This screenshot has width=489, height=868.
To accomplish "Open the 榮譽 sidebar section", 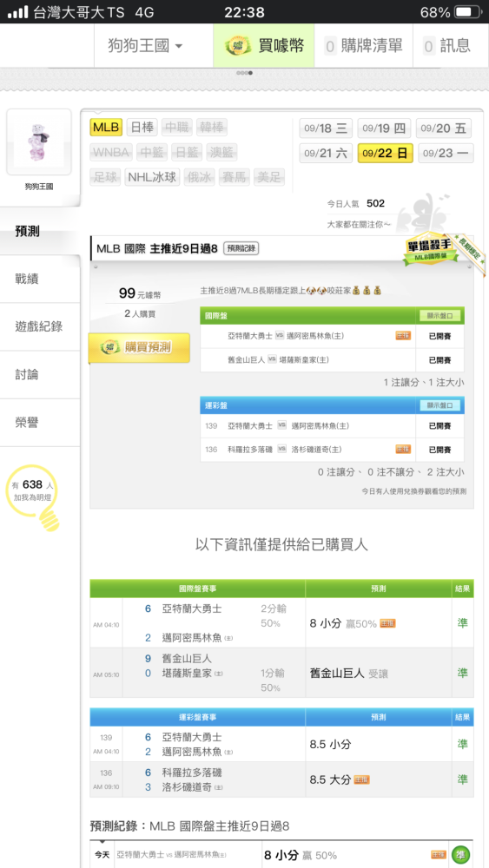I will (40, 423).
